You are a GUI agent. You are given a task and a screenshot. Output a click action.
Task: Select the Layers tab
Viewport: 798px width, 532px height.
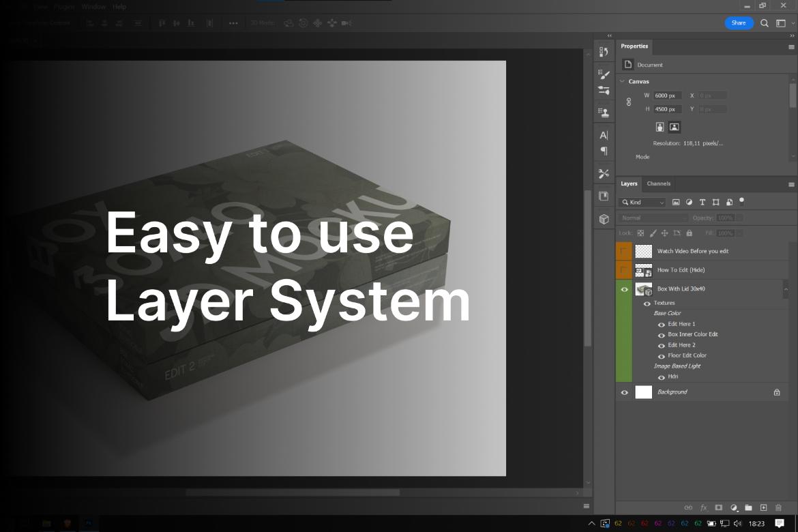[629, 183]
